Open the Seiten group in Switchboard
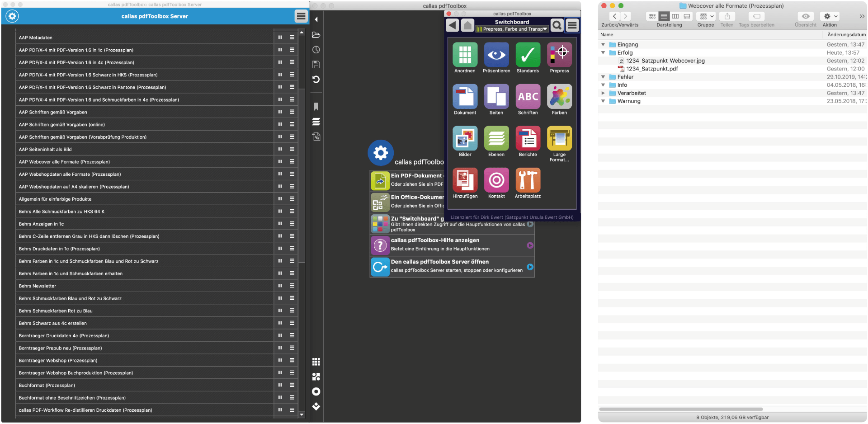Screen dimensions: 868x424 496,96
